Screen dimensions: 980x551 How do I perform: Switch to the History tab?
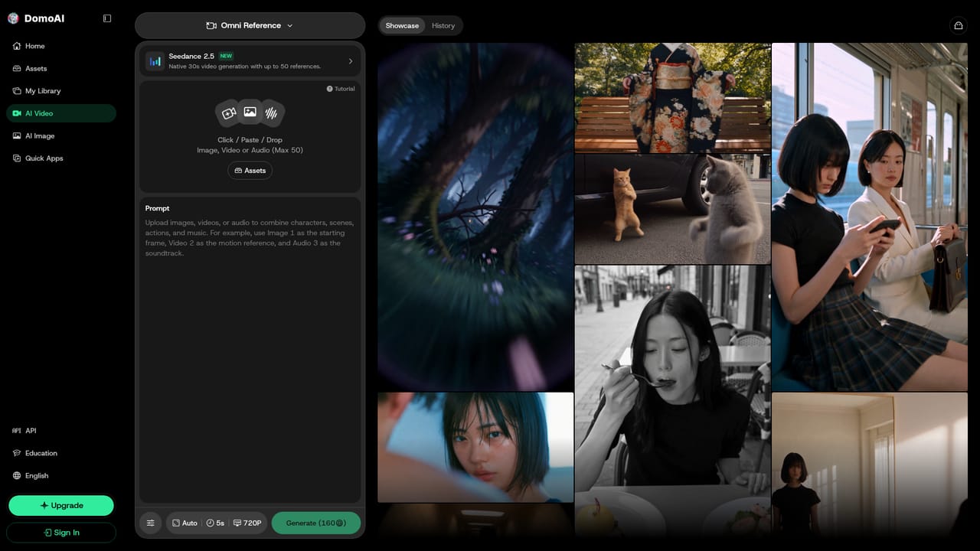point(443,25)
